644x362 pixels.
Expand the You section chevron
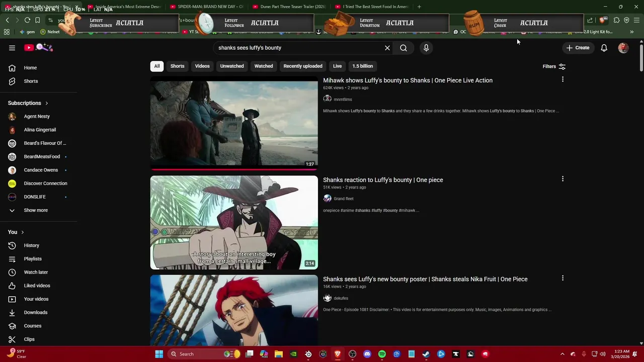click(x=22, y=232)
